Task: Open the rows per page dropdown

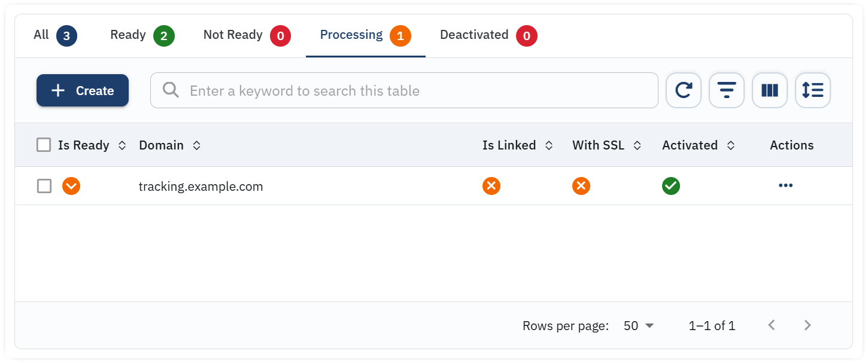Action: [x=639, y=326]
